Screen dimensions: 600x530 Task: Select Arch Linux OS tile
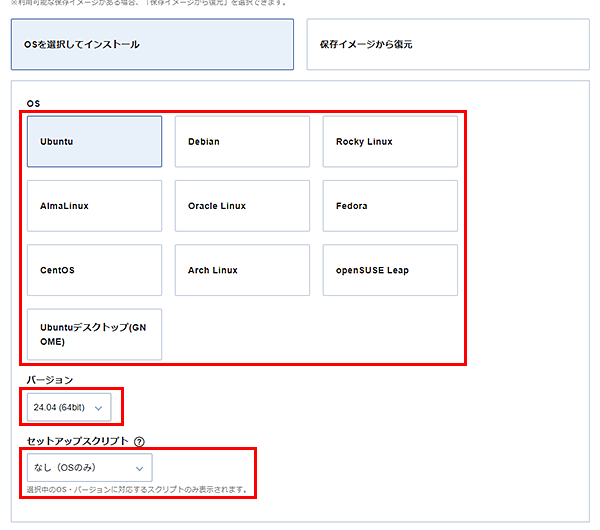pos(242,270)
